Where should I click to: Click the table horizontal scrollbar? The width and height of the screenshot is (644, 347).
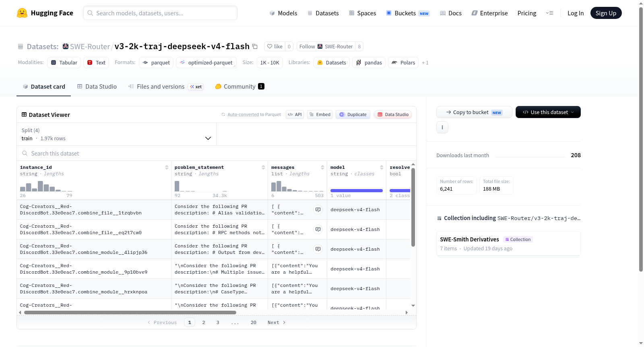tap(130, 312)
